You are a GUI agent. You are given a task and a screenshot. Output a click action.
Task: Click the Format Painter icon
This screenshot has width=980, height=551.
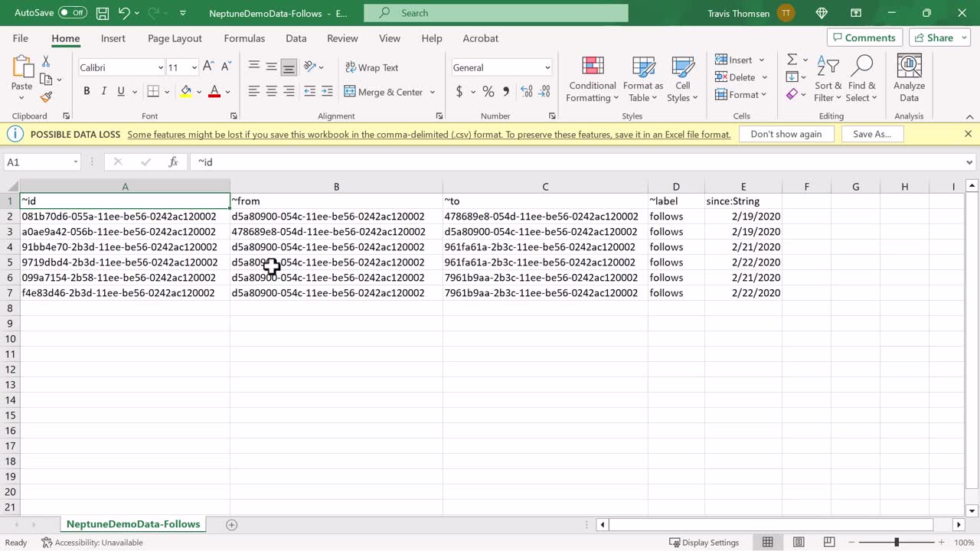(x=46, y=97)
